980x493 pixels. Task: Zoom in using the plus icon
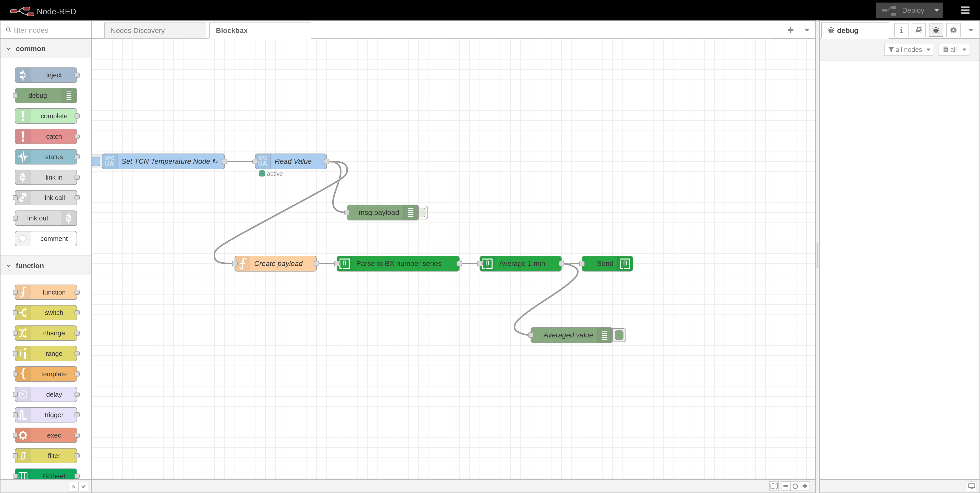[805, 486]
